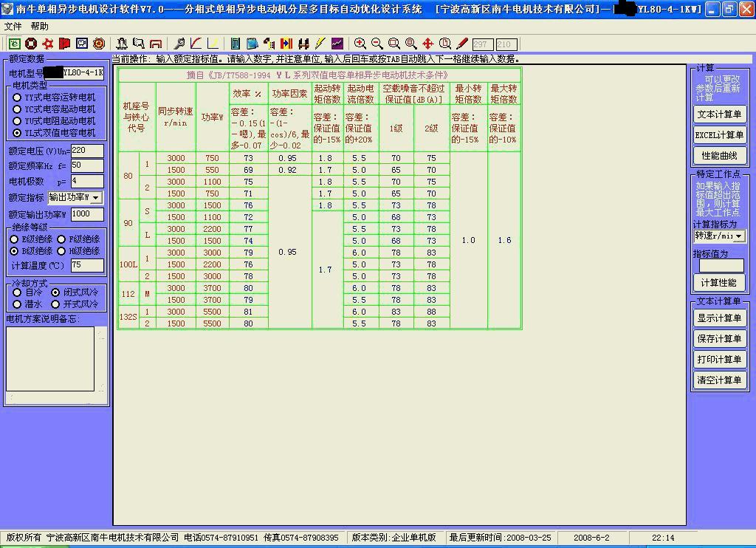Click the 额定频率 field showing 50
Image resolution: width=756 pixels, height=548 pixels.
click(x=87, y=166)
